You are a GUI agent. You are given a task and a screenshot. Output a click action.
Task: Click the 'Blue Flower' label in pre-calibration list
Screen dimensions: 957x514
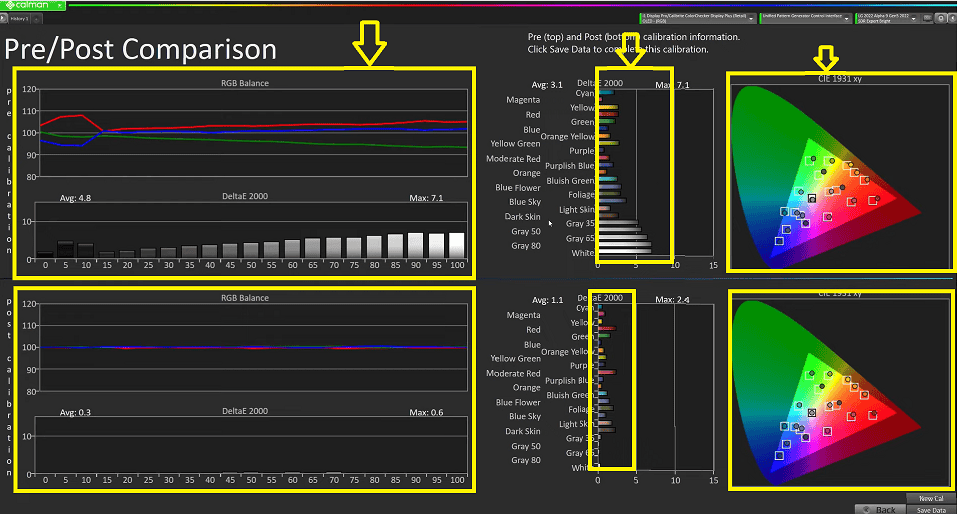pos(518,188)
